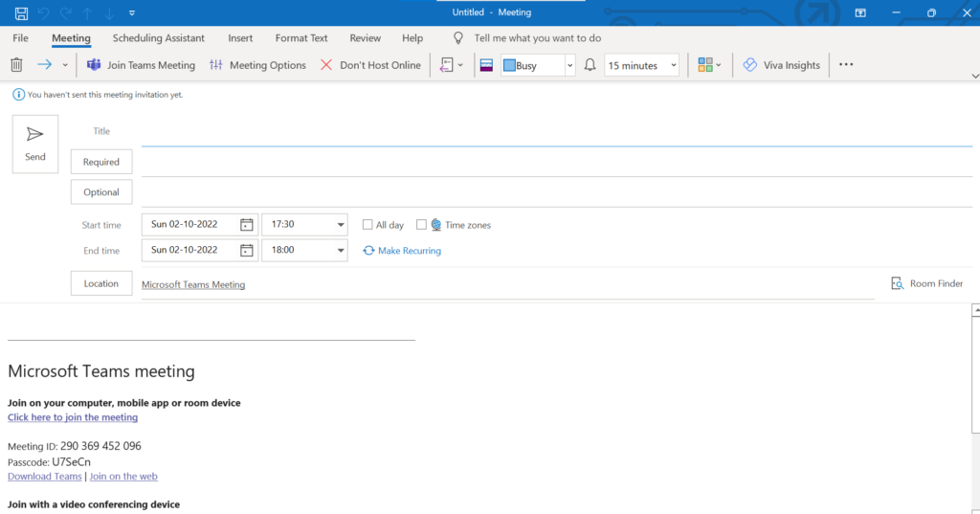Viewport: 980px width, 514px height.
Task: Click into the Title input field
Action: pos(555,132)
